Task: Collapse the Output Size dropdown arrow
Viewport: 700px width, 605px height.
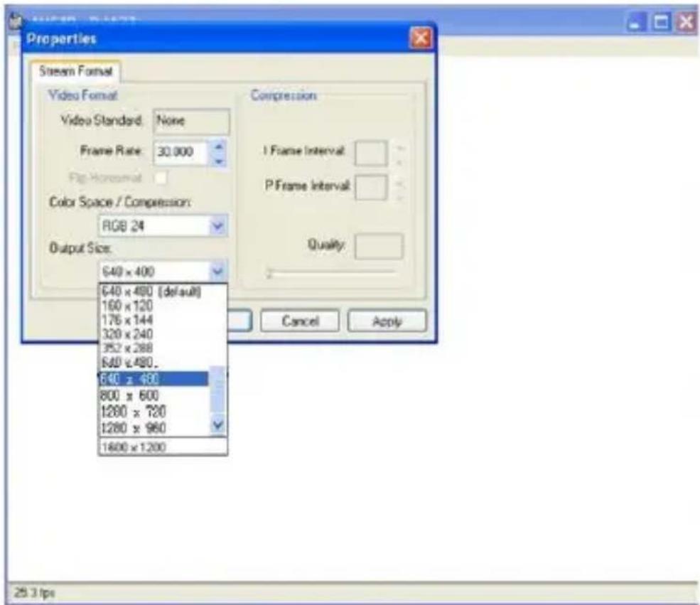Action: (x=217, y=271)
